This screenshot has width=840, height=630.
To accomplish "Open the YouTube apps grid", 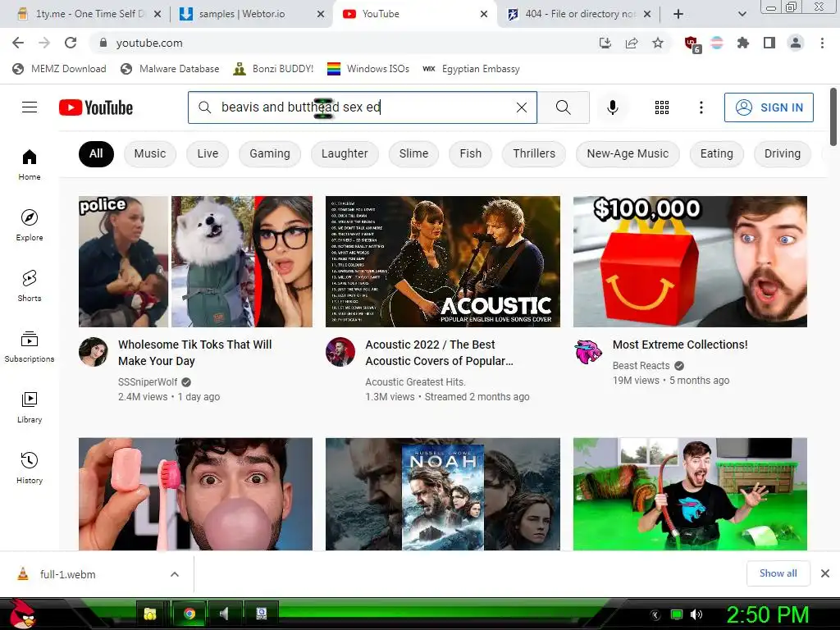I will [662, 107].
